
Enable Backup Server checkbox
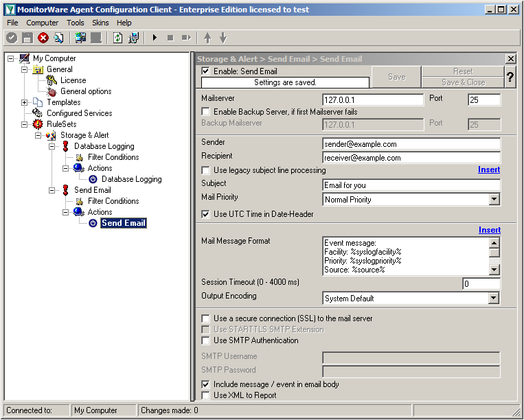(205, 111)
